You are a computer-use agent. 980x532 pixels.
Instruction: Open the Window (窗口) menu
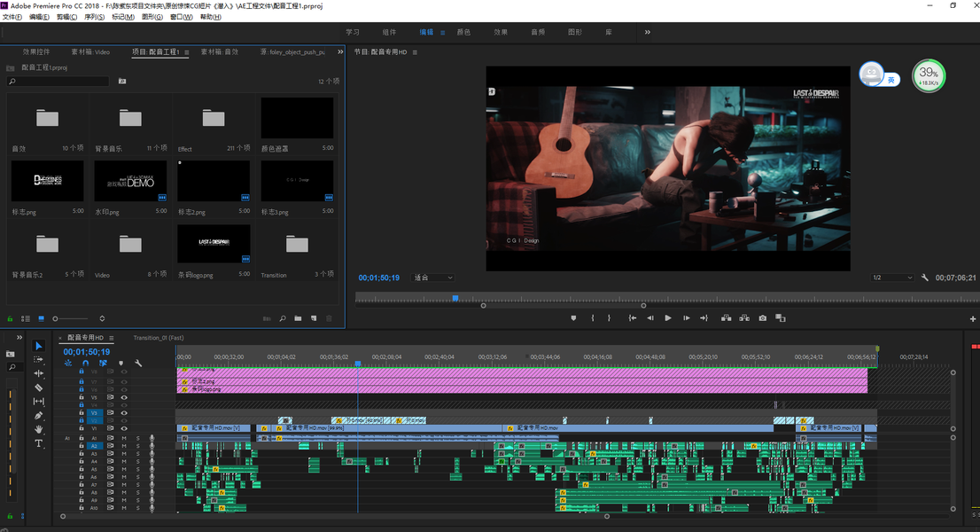click(x=182, y=17)
